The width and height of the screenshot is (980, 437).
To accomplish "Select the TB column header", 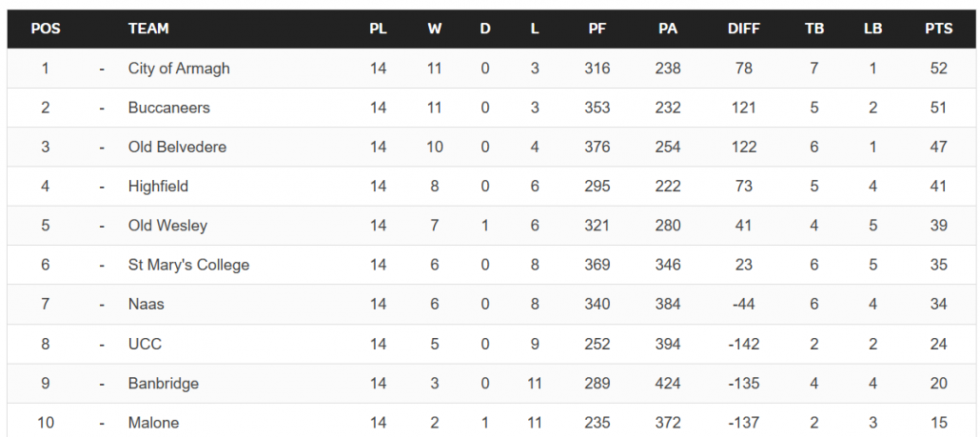I will (813, 29).
